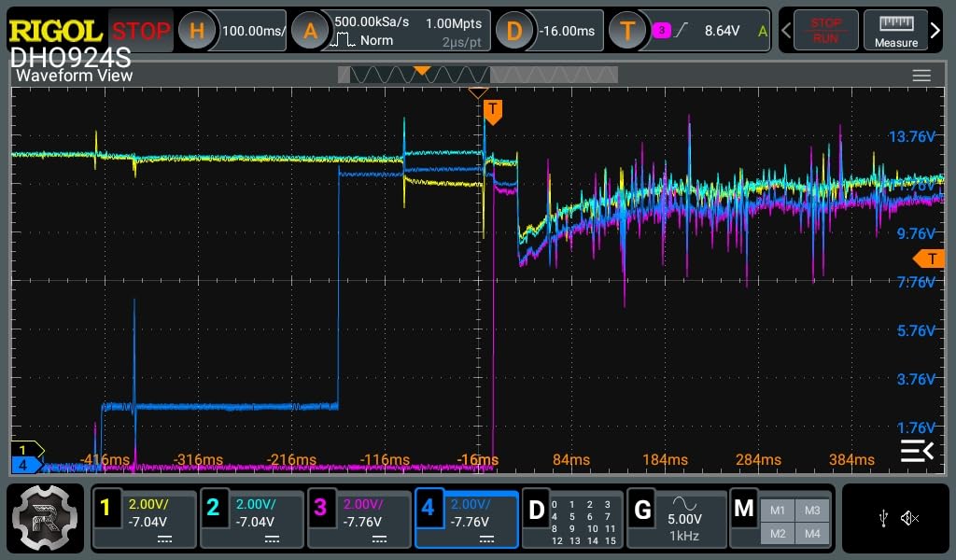Tap channel 3 DC coupling icon

pyautogui.click(x=379, y=539)
